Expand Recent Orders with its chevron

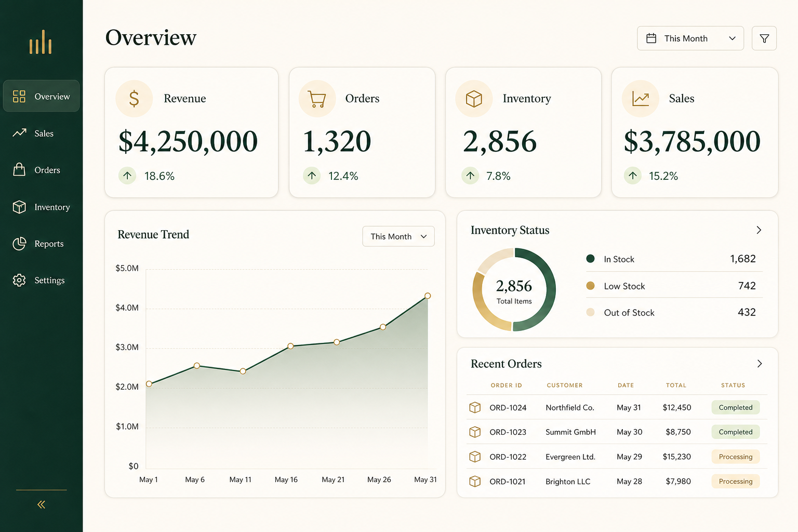pos(759,364)
